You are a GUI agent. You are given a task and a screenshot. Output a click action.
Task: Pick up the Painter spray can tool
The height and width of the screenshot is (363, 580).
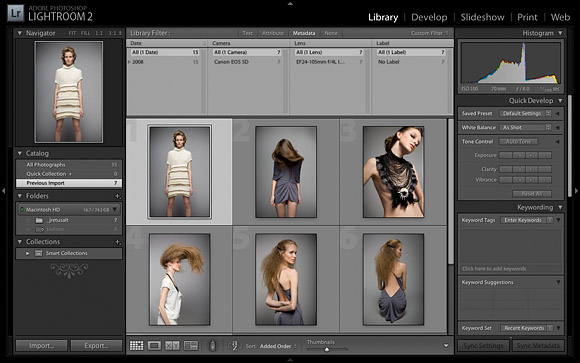click(x=212, y=346)
